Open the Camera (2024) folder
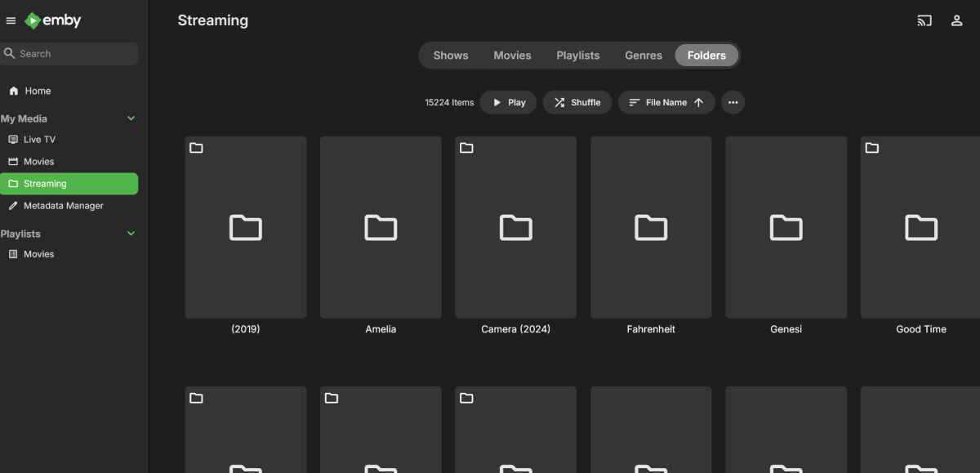This screenshot has width=980, height=473. coord(515,227)
